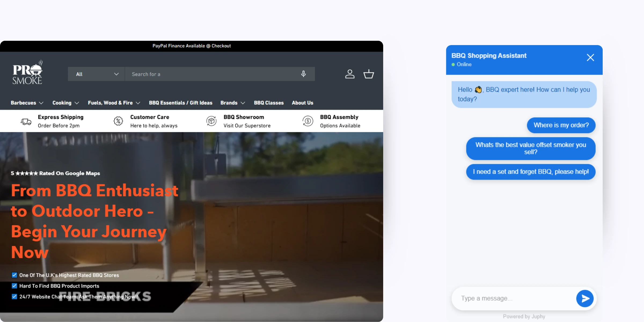Click the BBQ Showroom box icon
The height and width of the screenshot is (322, 644).
(x=211, y=121)
